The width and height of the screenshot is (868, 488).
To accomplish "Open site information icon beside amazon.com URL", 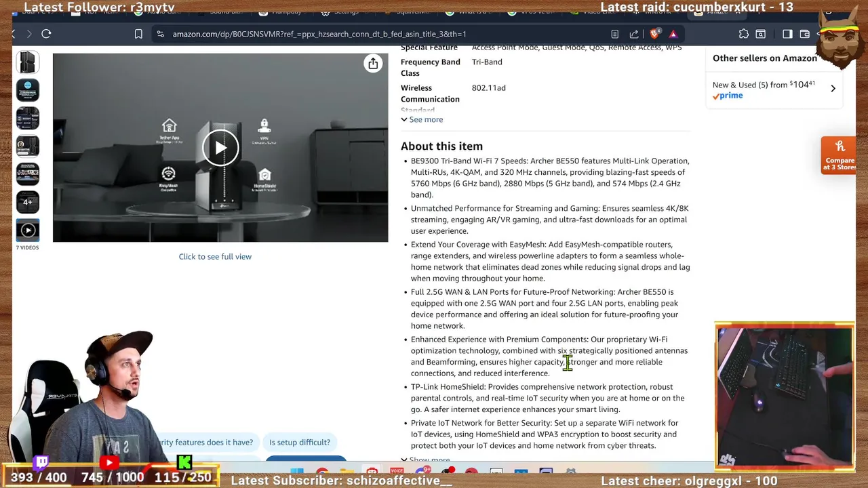I will 160,34.
